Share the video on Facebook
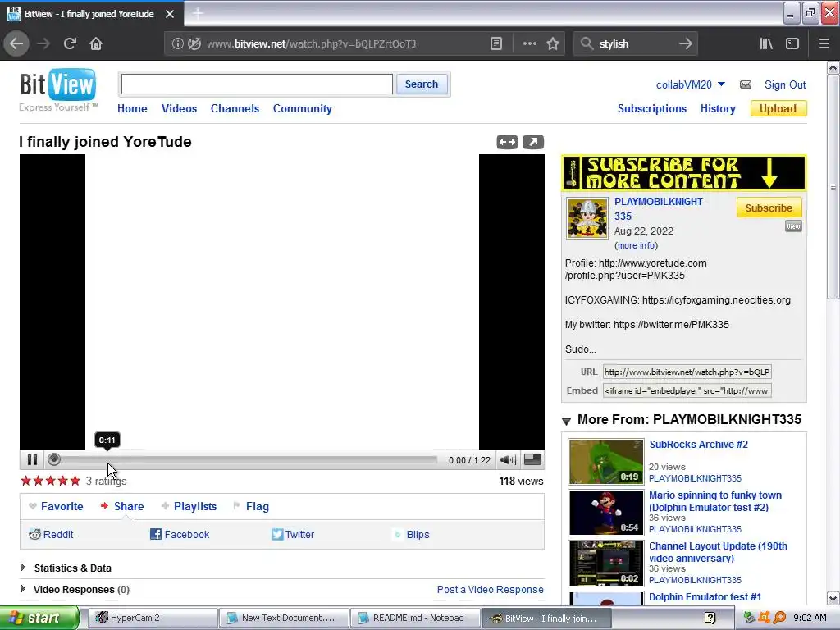Screen dimensions: 840x630 click(x=180, y=534)
